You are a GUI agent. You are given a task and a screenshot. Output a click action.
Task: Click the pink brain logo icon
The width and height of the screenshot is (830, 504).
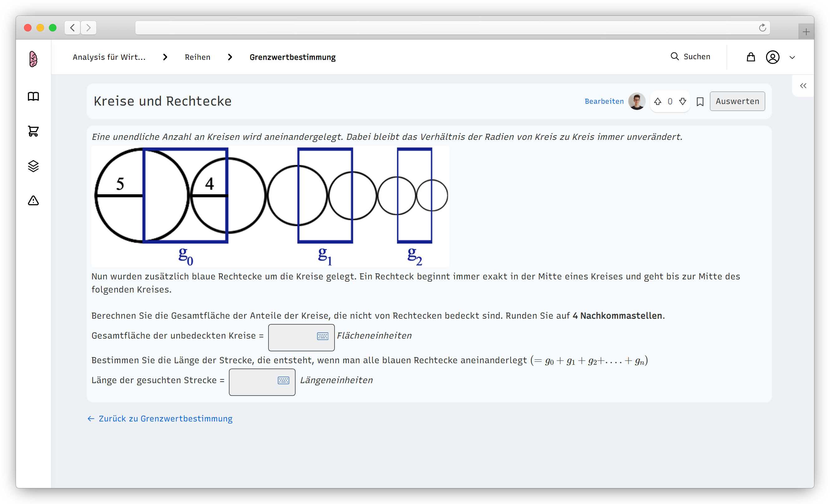click(33, 59)
